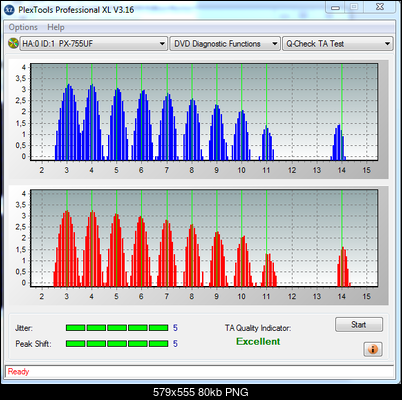Click the orange info icon button
The width and height of the screenshot is (402, 400).
click(x=373, y=349)
